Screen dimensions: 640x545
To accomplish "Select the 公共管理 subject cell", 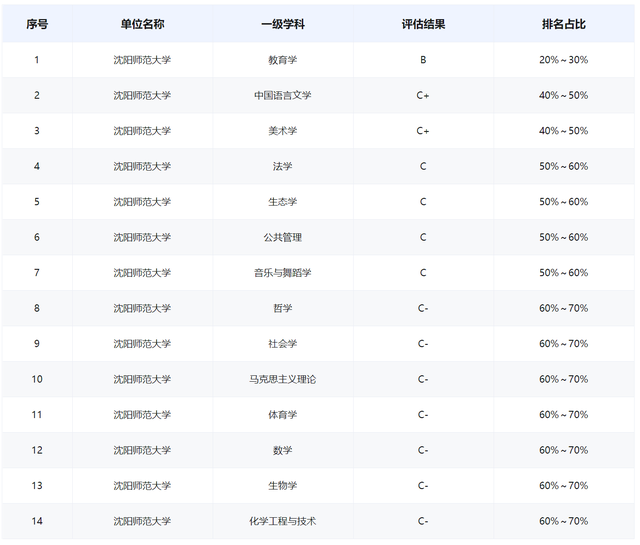I will tap(283, 237).
